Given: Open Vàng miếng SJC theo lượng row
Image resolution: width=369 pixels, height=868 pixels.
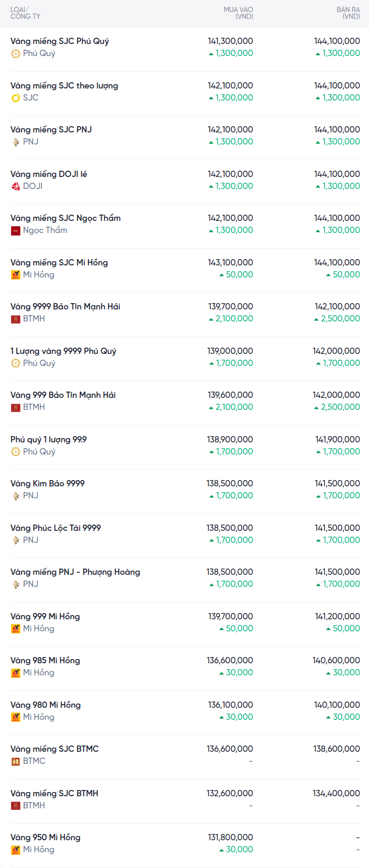Looking at the screenshot, I should click(x=64, y=86).
